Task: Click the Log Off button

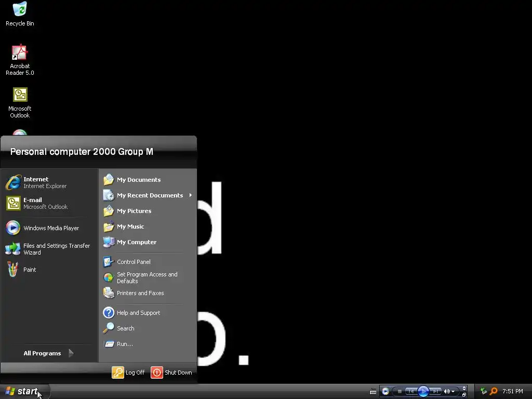Action: (x=128, y=372)
